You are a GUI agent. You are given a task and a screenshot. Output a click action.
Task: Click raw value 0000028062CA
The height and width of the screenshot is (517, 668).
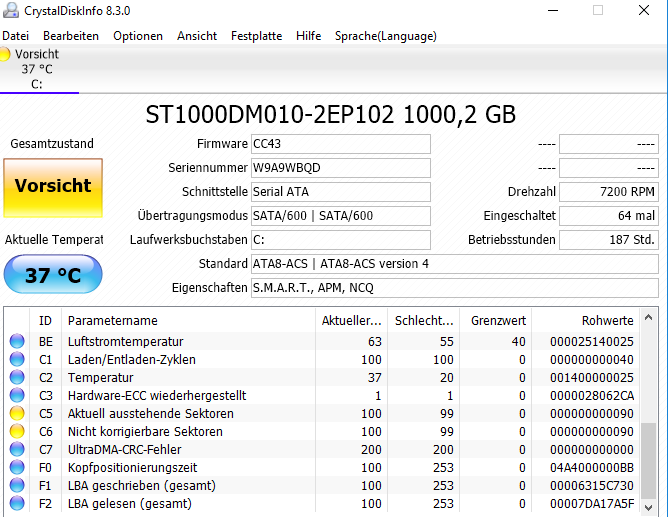[x=592, y=395]
